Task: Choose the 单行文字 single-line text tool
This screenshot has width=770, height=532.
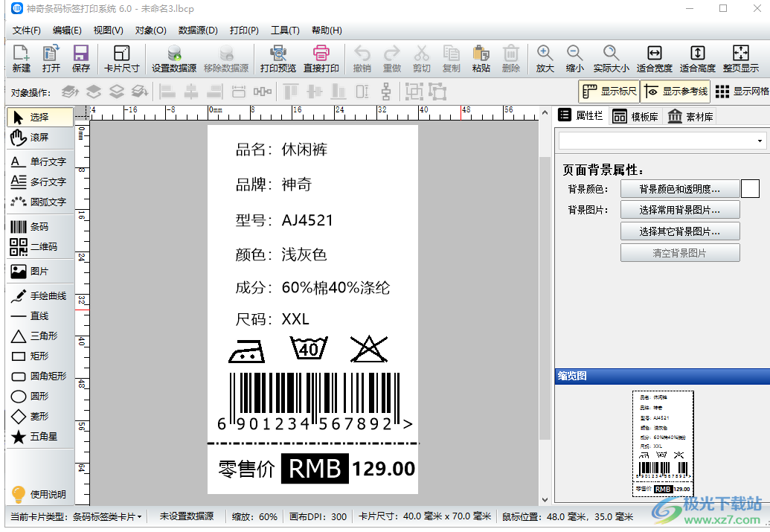Action: [x=40, y=161]
